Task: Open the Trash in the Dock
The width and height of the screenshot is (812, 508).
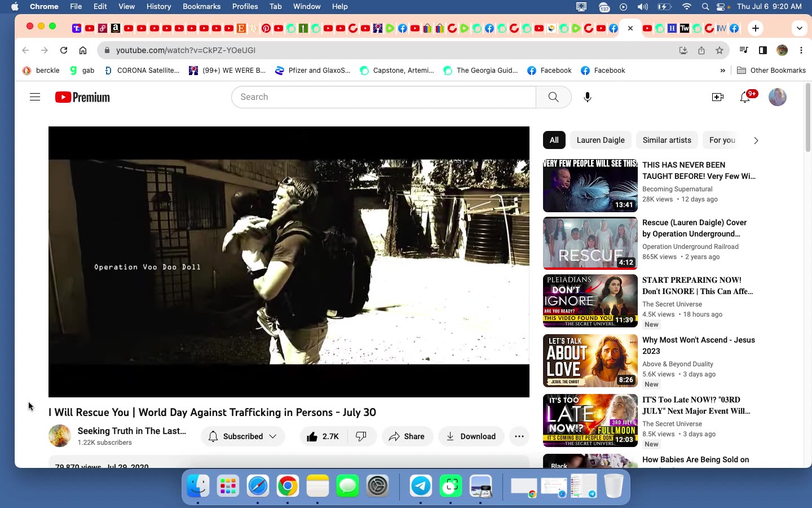Action: pyautogui.click(x=614, y=485)
